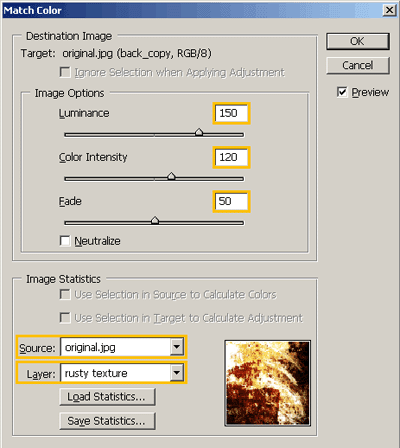Click the Color Intensity value field
This screenshot has height=448, width=400.
[232, 157]
